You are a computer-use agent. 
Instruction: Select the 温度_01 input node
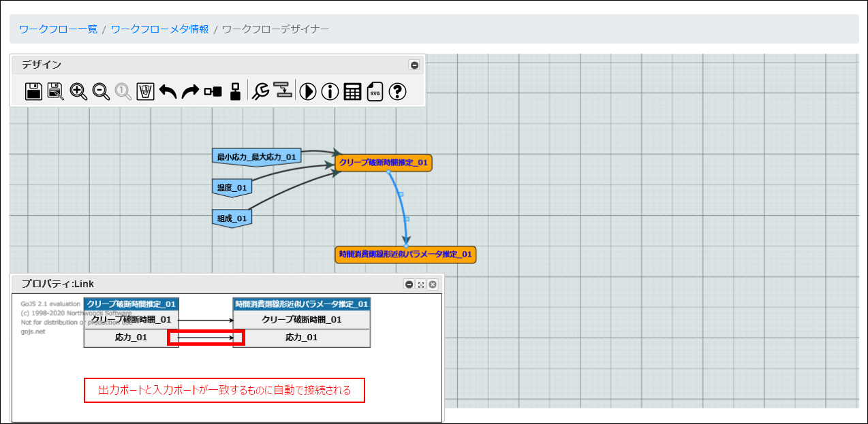(232, 188)
